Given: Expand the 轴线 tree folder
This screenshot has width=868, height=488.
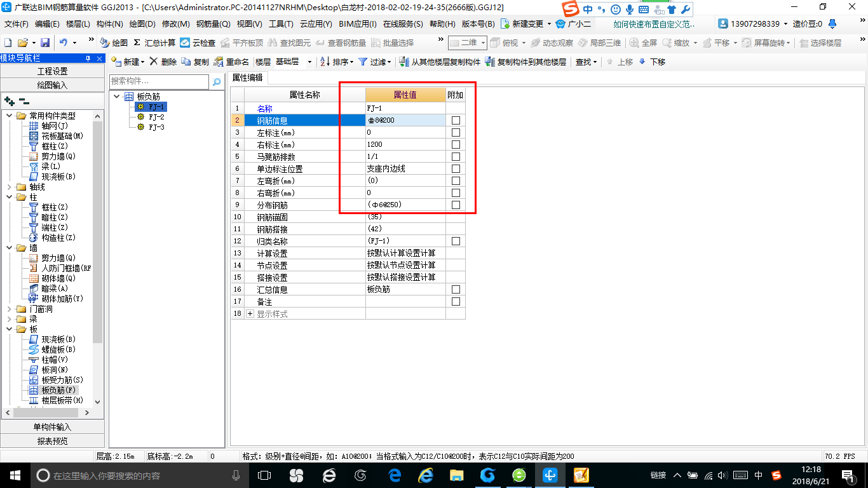Looking at the screenshot, I should [10, 187].
